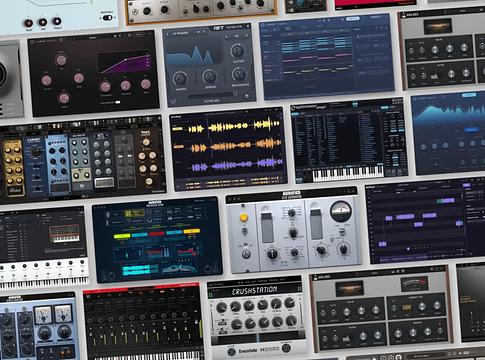Click the red header bar of the dark mixer plugin
485x360 pixels.
tap(140, 289)
